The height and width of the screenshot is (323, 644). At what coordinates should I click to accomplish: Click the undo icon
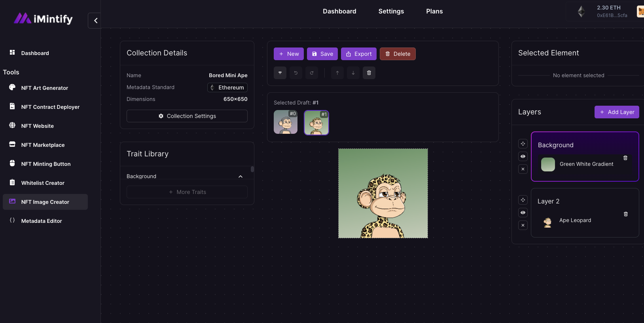[x=296, y=73]
